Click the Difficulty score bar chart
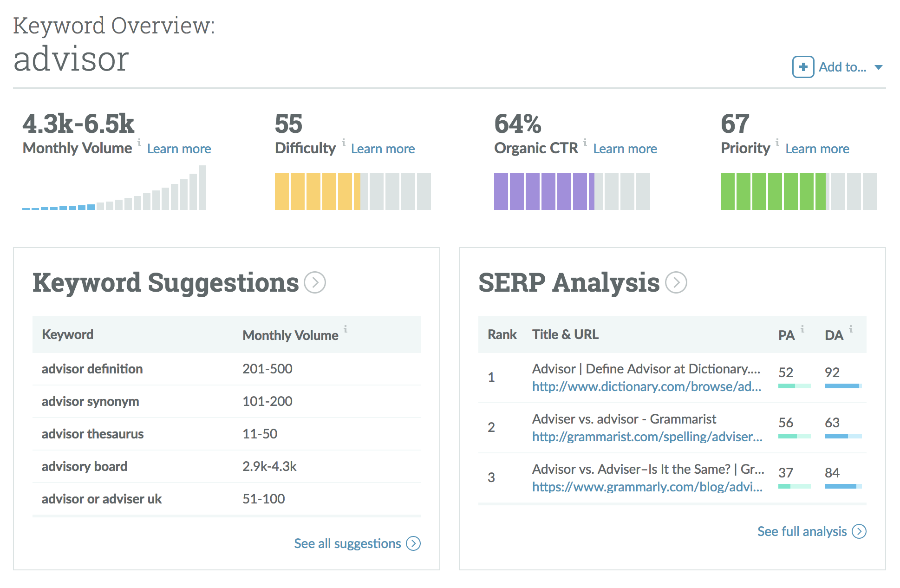900x588 pixels. click(353, 190)
